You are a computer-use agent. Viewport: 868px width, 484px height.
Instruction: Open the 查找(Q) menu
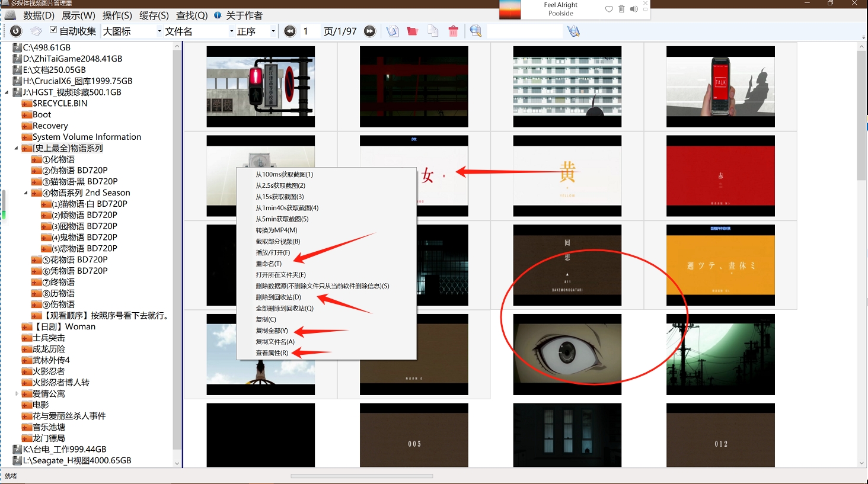192,15
